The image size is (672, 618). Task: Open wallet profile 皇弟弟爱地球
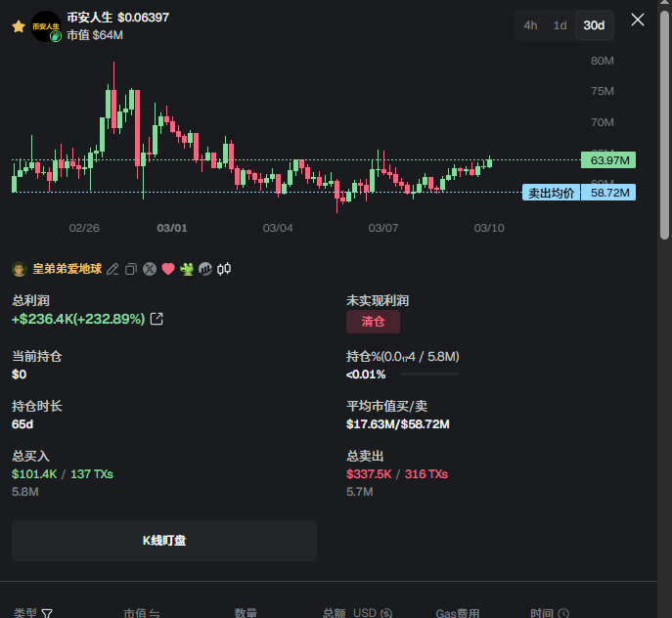(x=67, y=269)
